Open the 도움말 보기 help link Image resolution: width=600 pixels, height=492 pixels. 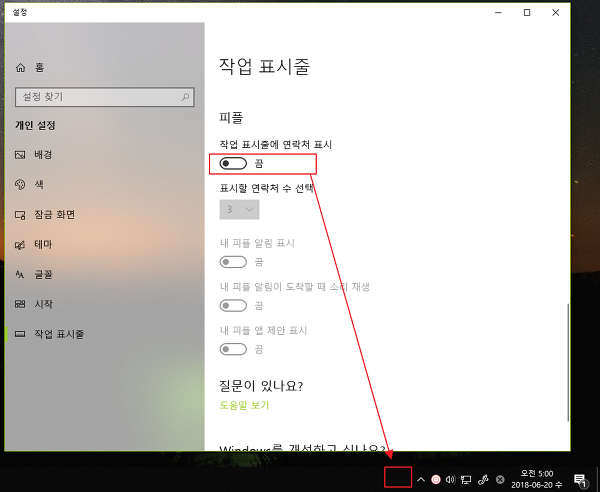click(244, 405)
